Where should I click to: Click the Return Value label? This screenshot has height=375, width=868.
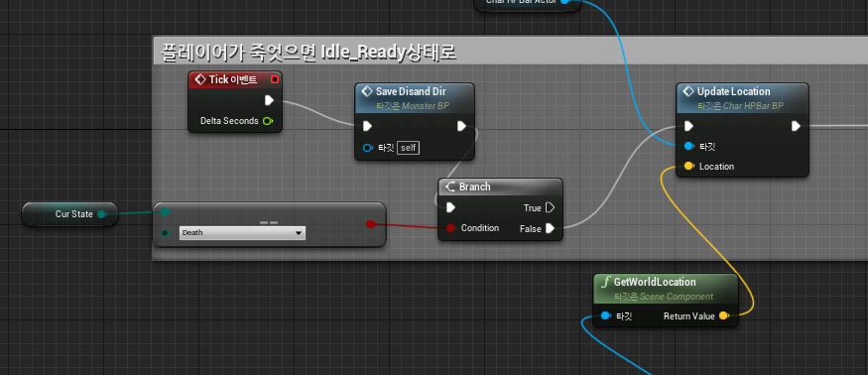point(689,316)
